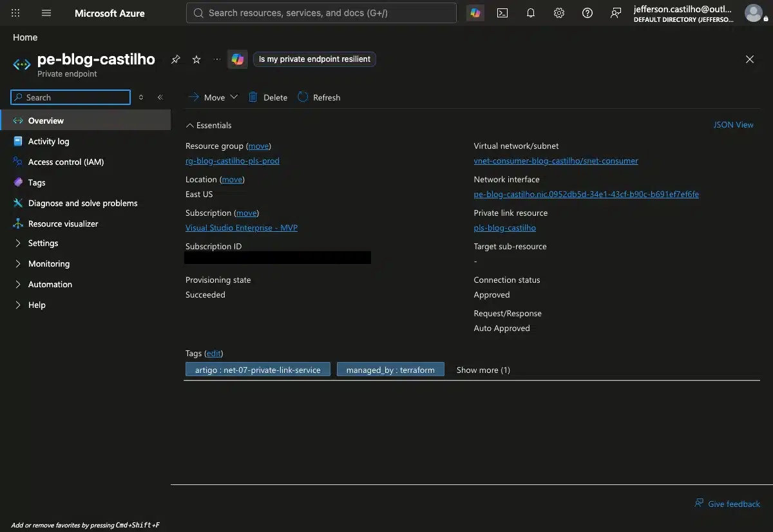Launch Copilot from the top bar
773x532 pixels.
click(475, 13)
